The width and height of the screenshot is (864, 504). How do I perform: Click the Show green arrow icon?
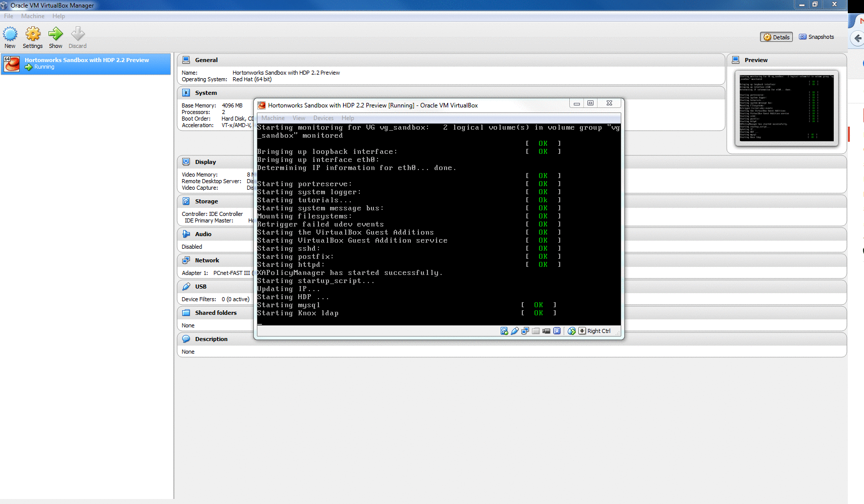[56, 34]
